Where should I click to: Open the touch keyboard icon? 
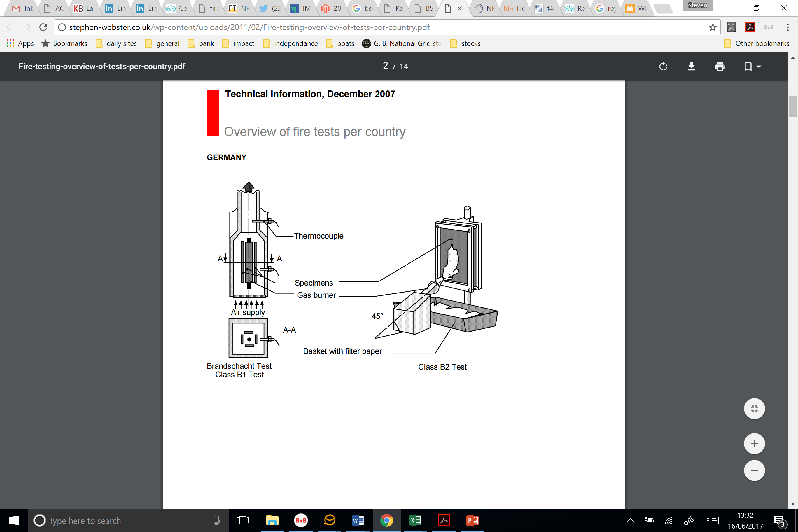click(x=712, y=520)
